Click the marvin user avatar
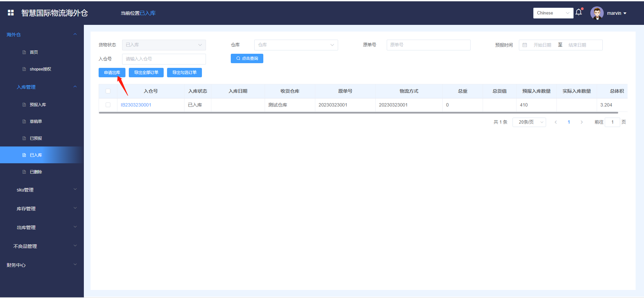Image resolution: width=644 pixels, height=298 pixels. coord(597,13)
